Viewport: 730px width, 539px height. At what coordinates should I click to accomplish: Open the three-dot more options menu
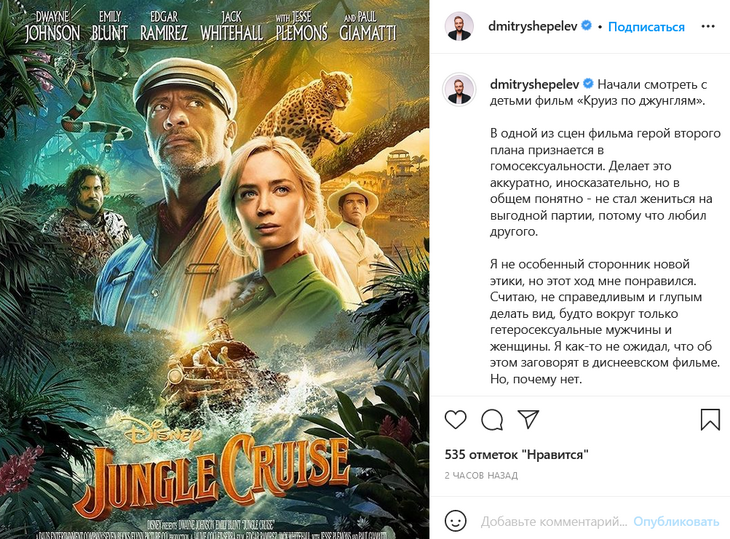708,27
